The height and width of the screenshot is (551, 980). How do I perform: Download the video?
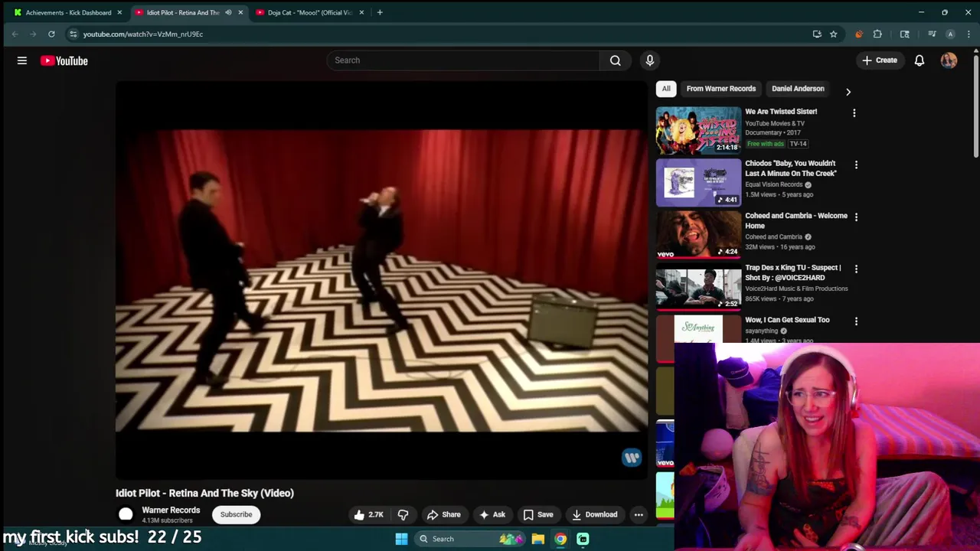click(x=595, y=515)
